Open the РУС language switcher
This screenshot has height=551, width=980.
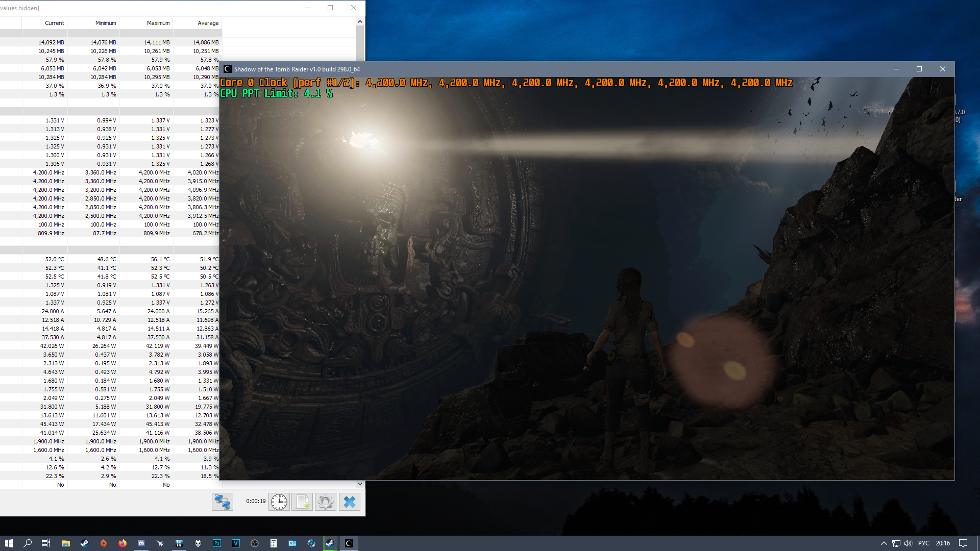(924, 543)
